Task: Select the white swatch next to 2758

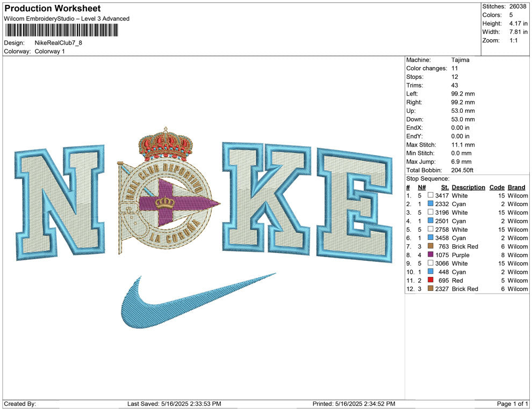Action: tap(430, 229)
